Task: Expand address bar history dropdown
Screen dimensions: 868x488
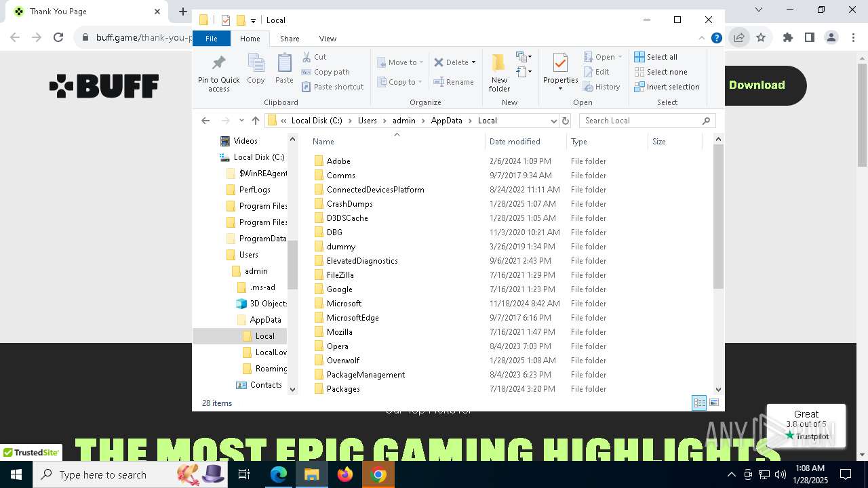Action: click(x=554, y=121)
